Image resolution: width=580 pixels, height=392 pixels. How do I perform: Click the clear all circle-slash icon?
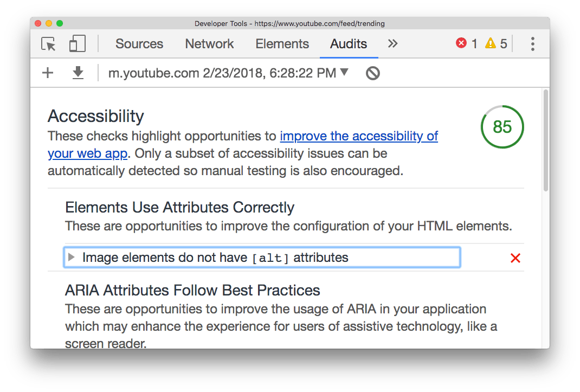coord(373,73)
